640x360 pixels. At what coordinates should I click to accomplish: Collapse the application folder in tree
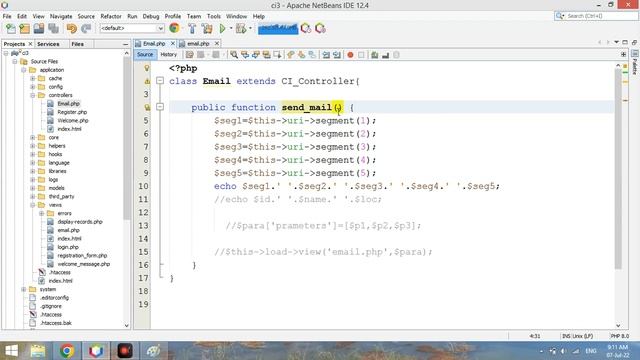[24, 70]
